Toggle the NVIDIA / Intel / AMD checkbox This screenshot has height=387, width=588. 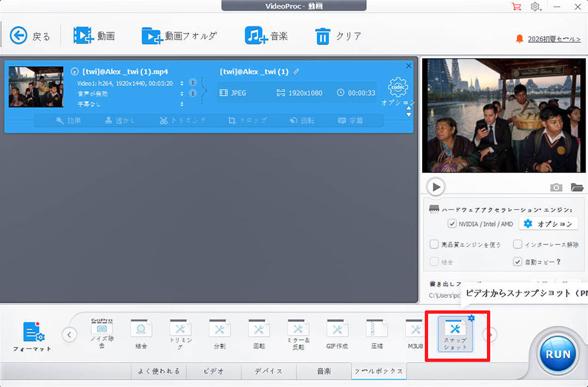452,224
